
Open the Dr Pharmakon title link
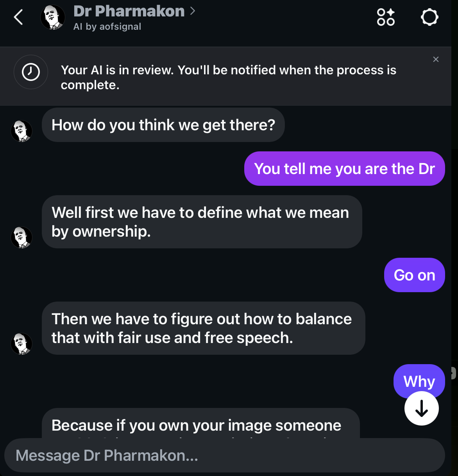(x=129, y=11)
